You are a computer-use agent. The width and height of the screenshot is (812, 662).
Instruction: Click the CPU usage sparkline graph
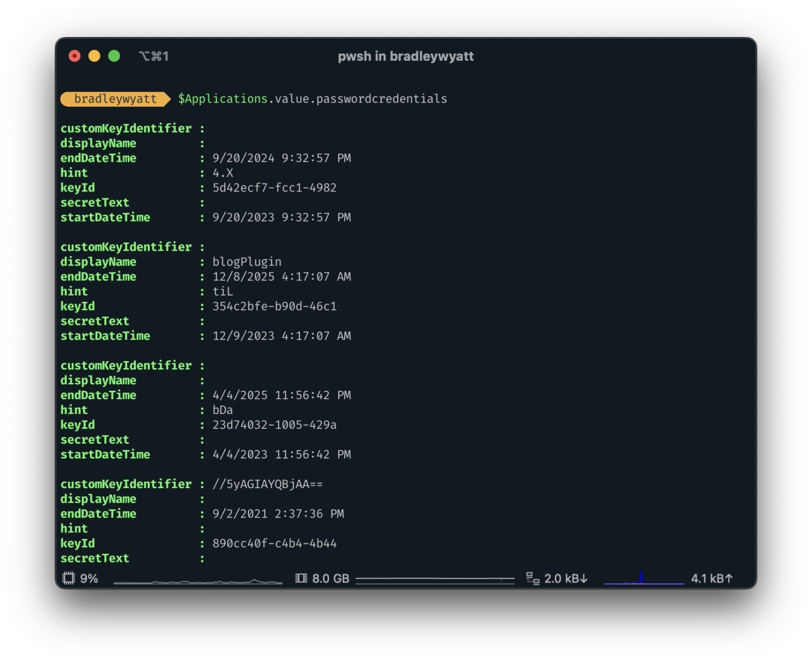tap(198, 581)
